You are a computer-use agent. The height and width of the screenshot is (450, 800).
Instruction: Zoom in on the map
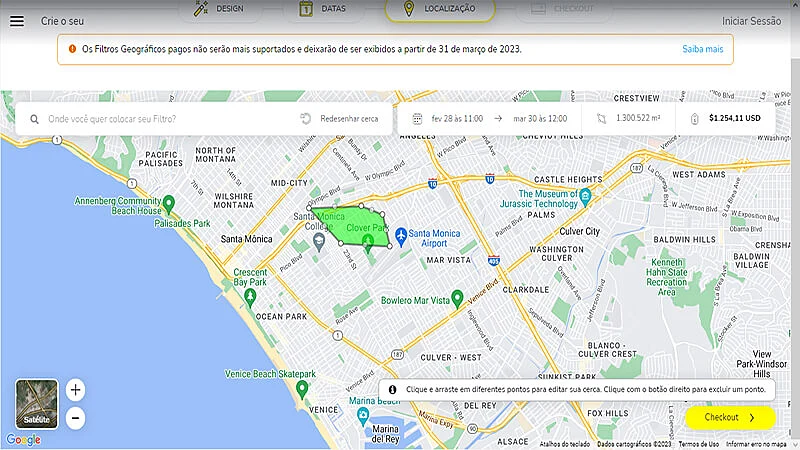point(76,390)
